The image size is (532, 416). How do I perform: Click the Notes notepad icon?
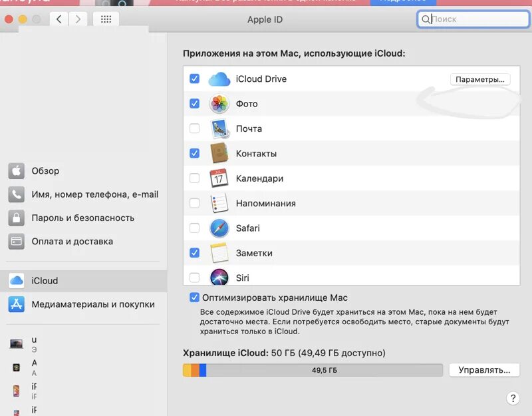pyautogui.click(x=219, y=253)
